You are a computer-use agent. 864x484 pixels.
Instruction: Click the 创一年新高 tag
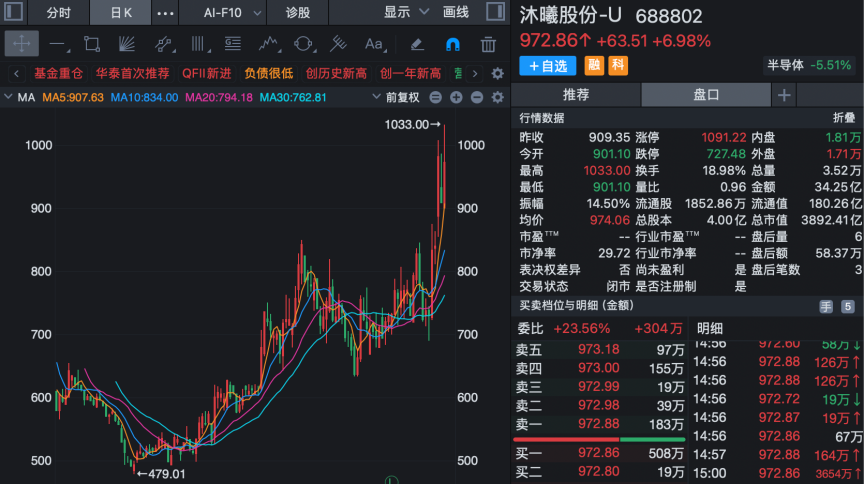(x=411, y=73)
